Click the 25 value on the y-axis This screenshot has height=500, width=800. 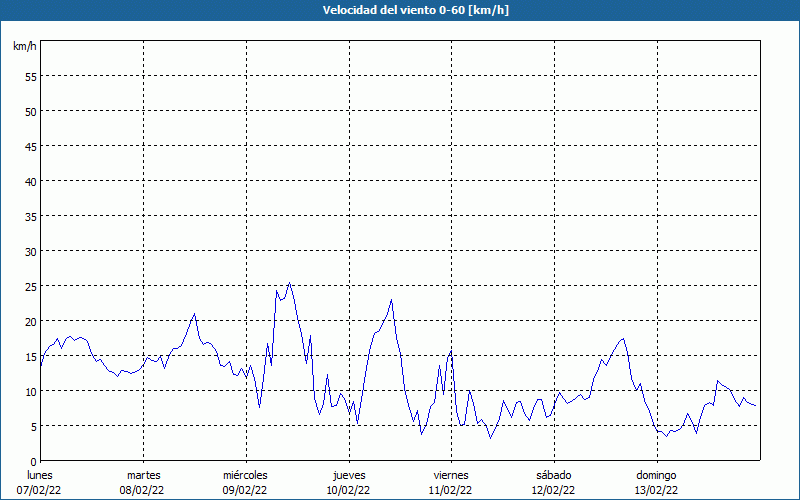pos(31,286)
